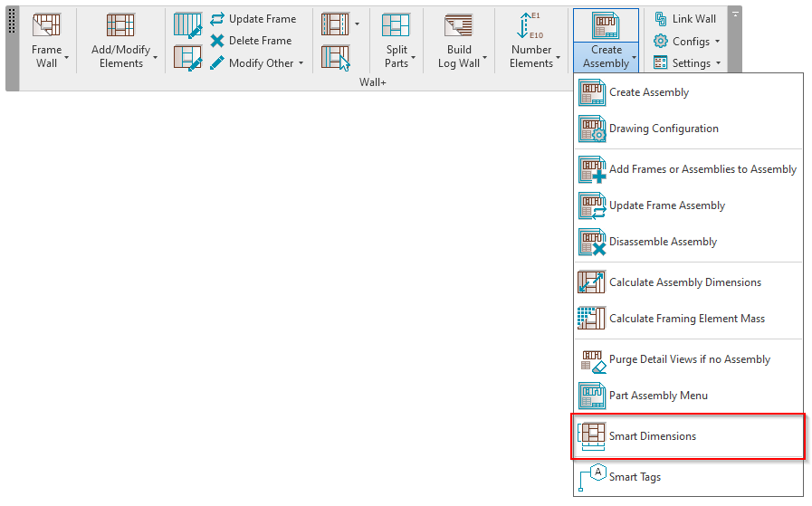Click the Smart Tags icon

[x=592, y=477]
